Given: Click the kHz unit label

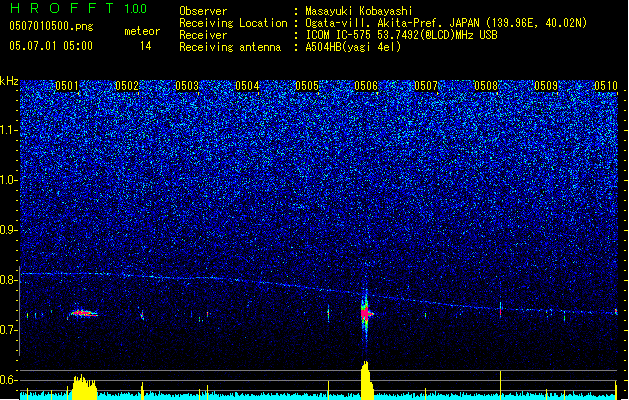Looking at the screenshot, I should [x=9, y=81].
